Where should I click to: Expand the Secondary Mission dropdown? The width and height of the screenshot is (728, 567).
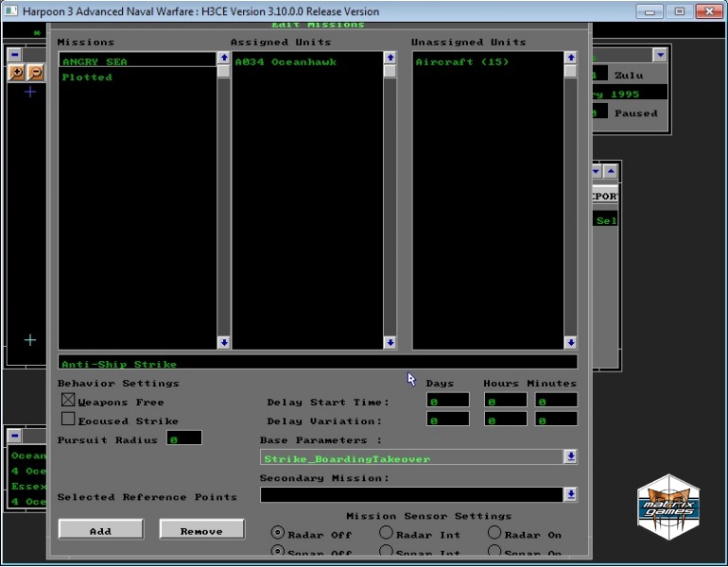pos(570,494)
